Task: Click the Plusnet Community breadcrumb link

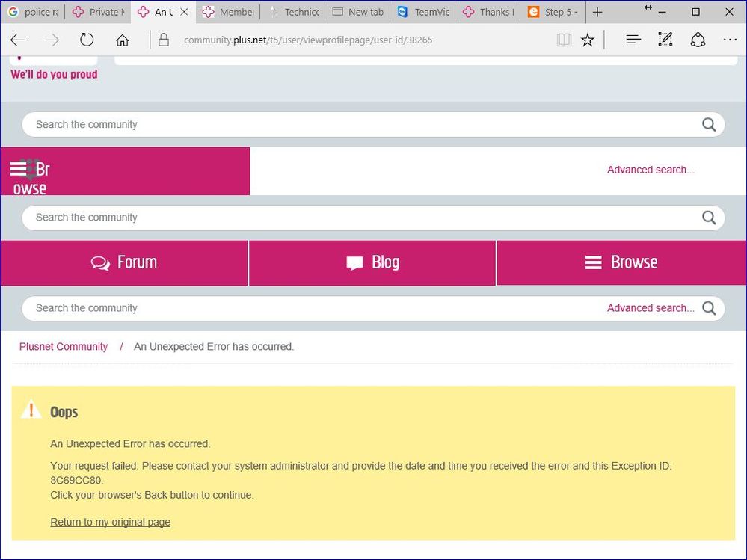Action: point(64,347)
